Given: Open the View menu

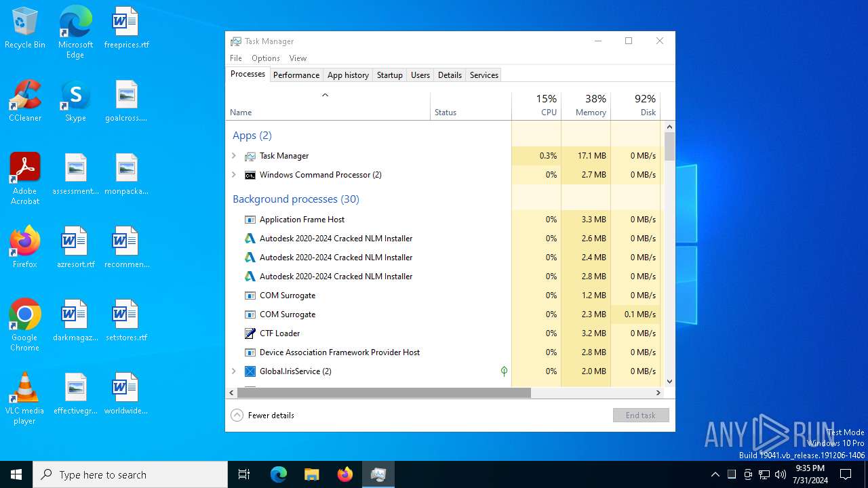Looking at the screenshot, I should tap(298, 58).
